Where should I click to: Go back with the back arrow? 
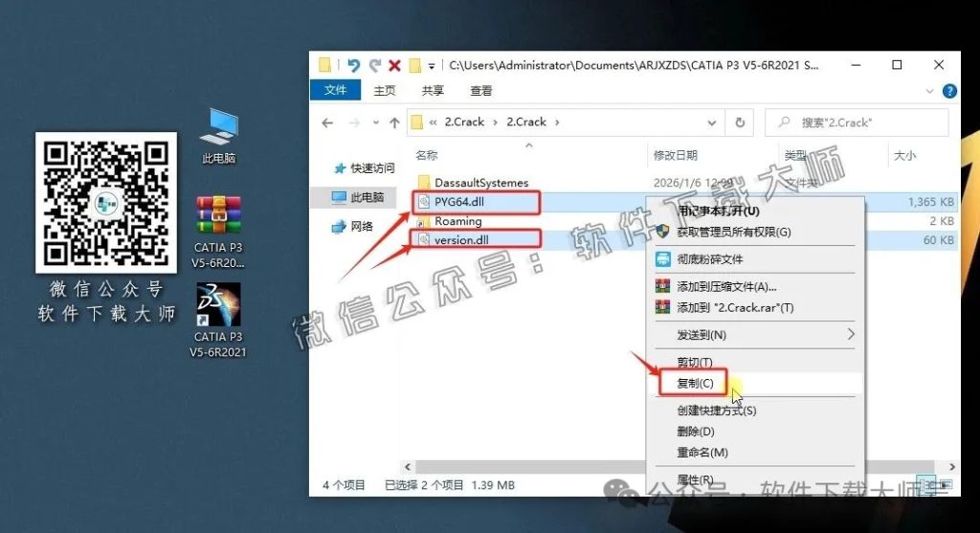coord(327,122)
